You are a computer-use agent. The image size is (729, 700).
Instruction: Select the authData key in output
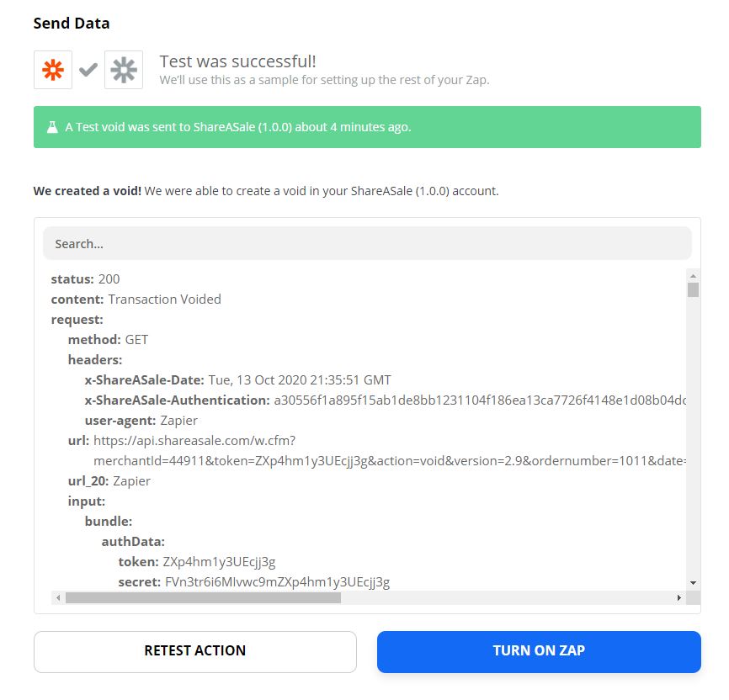pos(134,542)
